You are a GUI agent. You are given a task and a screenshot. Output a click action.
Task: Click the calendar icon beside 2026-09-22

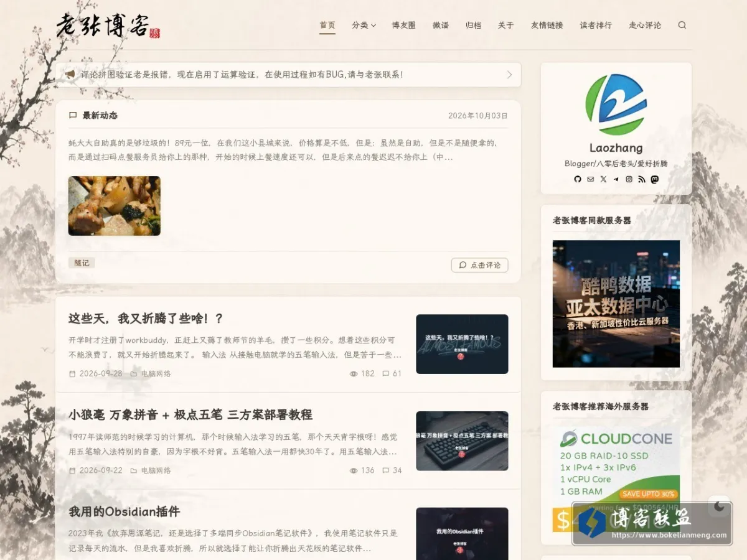(x=72, y=470)
